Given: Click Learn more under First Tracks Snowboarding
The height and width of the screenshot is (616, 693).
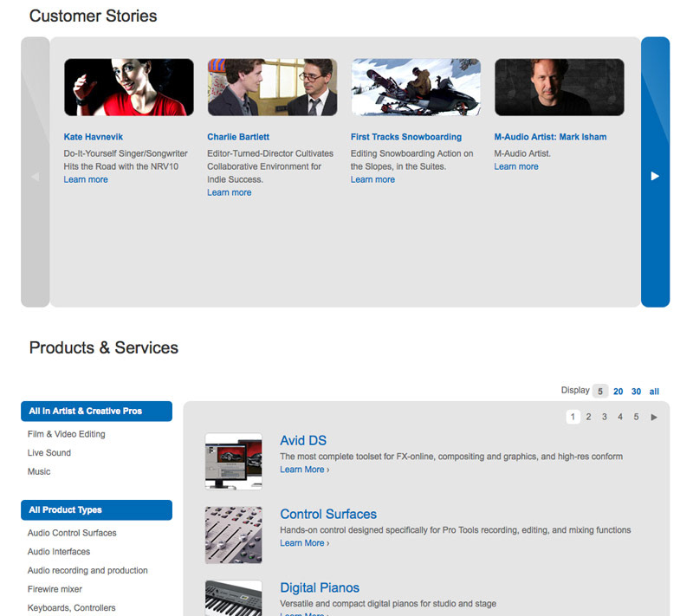Looking at the screenshot, I should point(372,179).
